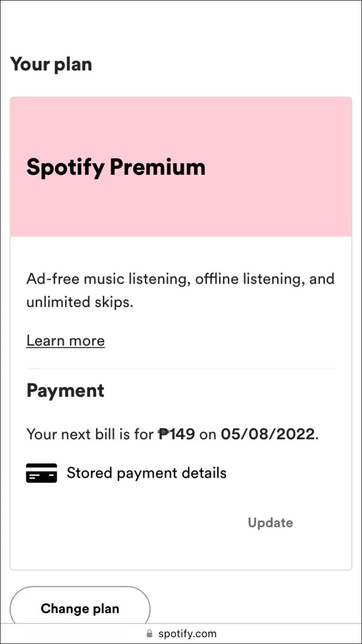Click the Spotify Premium title text
Image resolution: width=362 pixels, height=644 pixels.
115,167
